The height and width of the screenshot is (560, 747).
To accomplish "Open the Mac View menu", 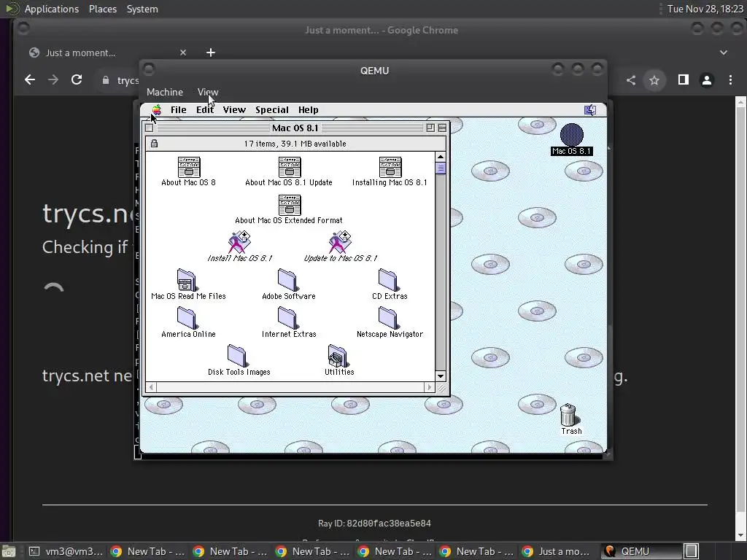I will (x=234, y=110).
